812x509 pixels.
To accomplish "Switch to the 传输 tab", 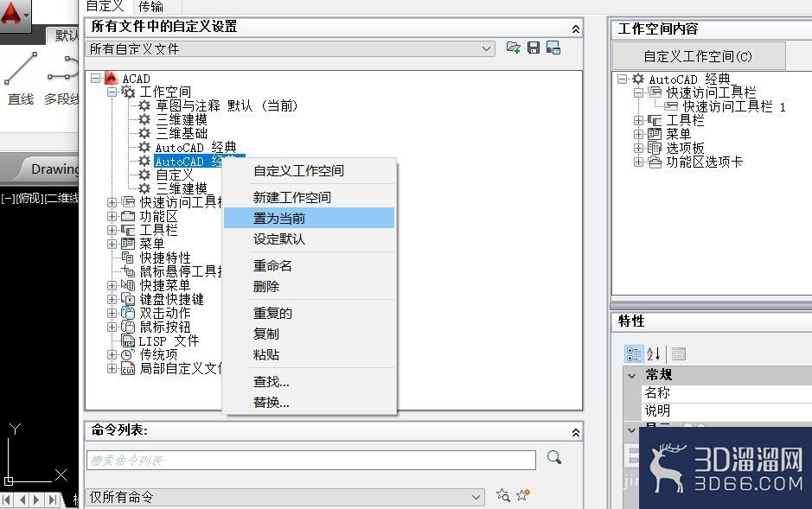I will [150, 6].
